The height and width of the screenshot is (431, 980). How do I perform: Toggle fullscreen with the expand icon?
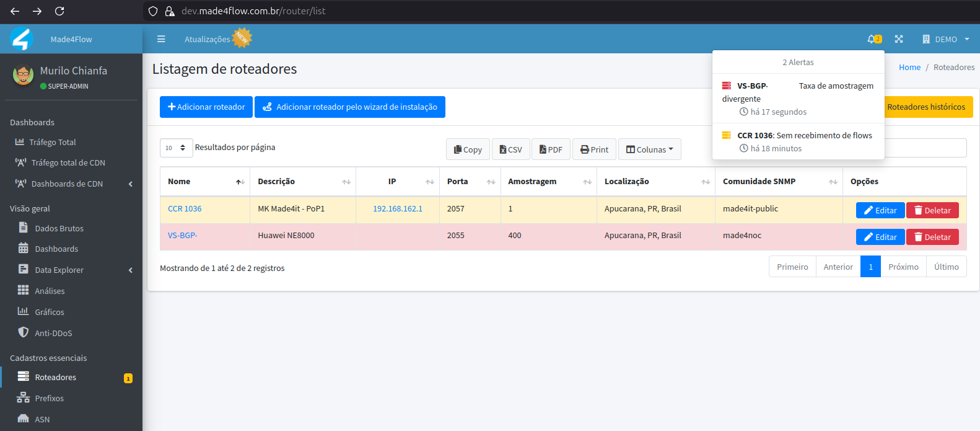coord(899,39)
